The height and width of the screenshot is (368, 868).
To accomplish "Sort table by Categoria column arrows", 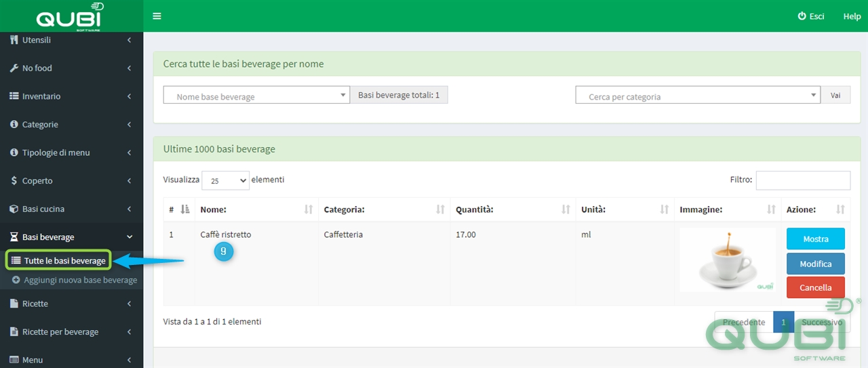I will 440,209.
